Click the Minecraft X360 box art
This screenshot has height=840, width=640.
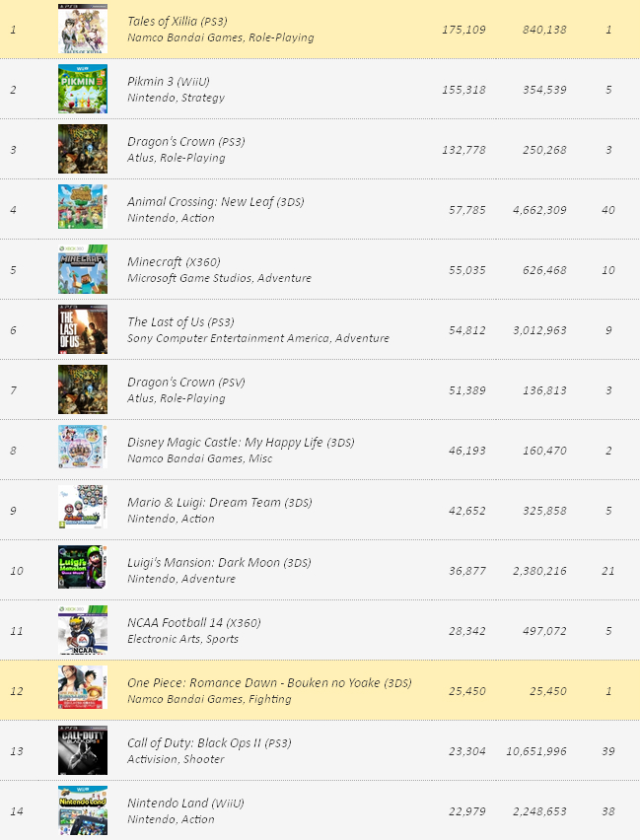(83, 269)
